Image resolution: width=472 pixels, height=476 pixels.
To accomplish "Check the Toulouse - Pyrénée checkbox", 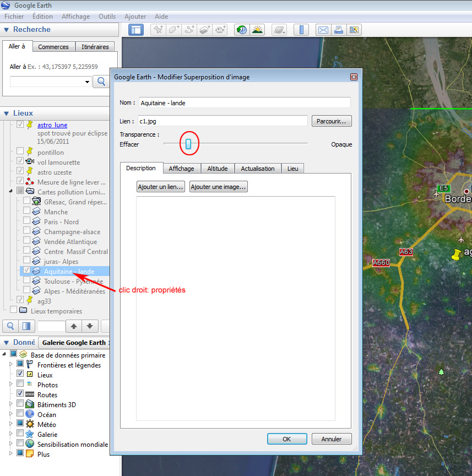I will click(x=26, y=279).
